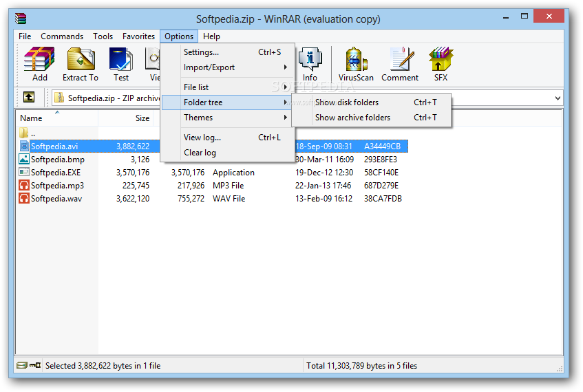Click the up one level arrow icon
Viewport: 583px width, 392px height.
(29, 98)
